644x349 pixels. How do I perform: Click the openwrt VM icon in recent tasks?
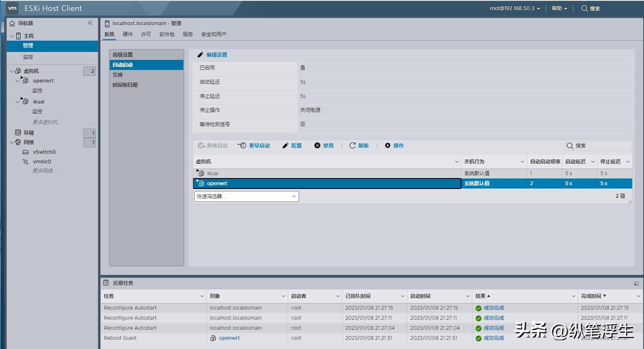point(214,338)
